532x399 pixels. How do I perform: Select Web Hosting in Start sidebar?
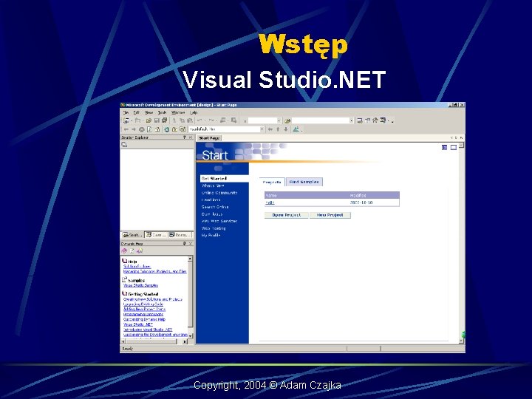coord(214,228)
